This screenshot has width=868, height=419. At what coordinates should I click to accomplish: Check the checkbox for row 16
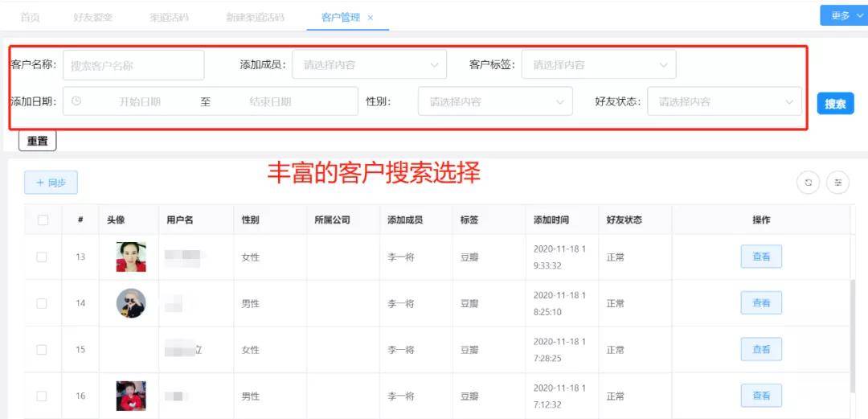42,396
